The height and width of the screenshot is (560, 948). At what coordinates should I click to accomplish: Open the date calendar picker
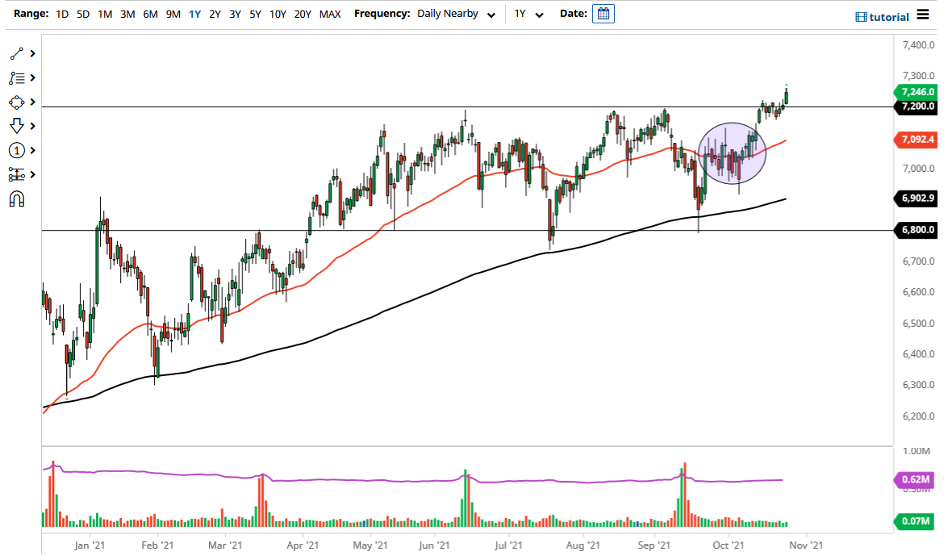[x=603, y=13]
